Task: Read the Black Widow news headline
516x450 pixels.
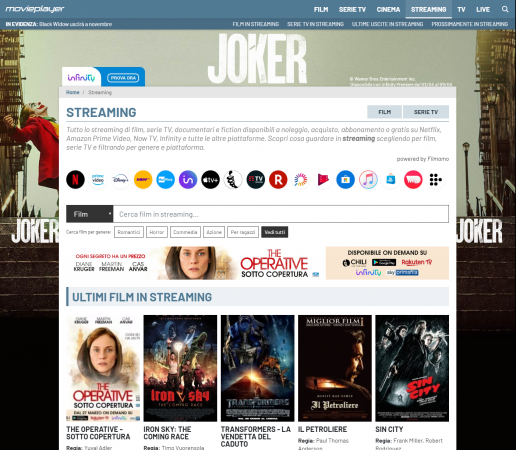Action: pos(76,24)
